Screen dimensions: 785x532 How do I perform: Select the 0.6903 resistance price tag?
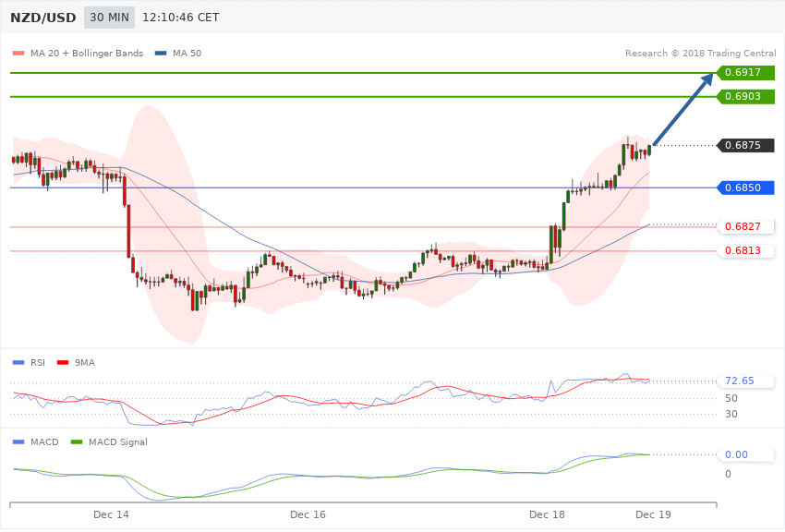tap(746, 96)
